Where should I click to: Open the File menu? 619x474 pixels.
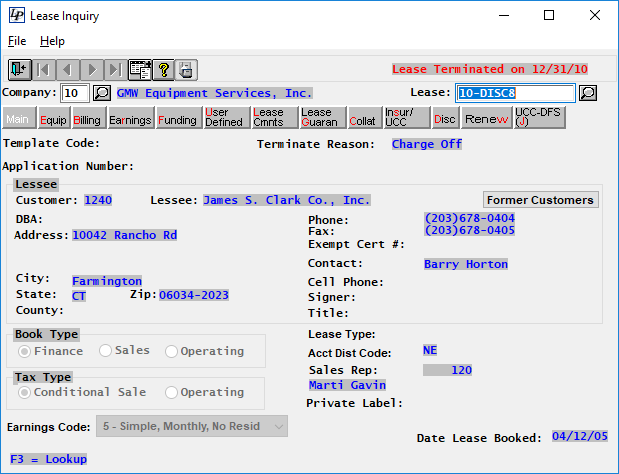pyautogui.click(x=17, y=41)
